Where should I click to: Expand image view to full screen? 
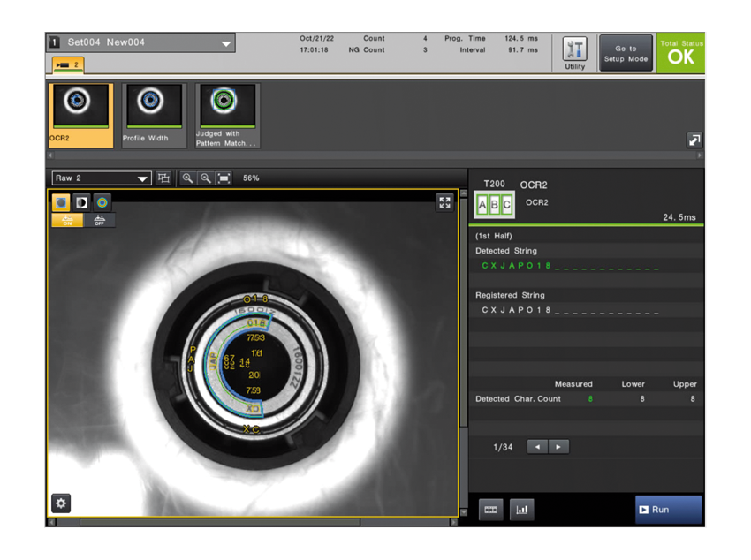point(444,202)
